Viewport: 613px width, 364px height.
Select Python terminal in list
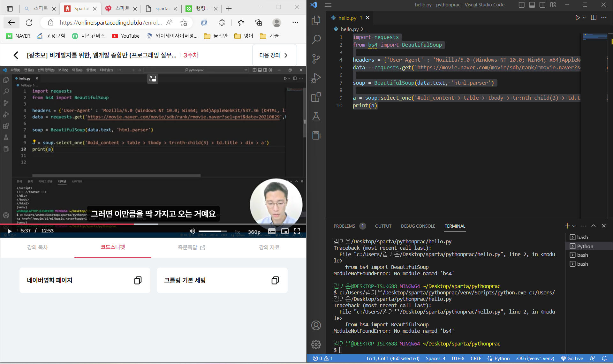click(589, 246)
